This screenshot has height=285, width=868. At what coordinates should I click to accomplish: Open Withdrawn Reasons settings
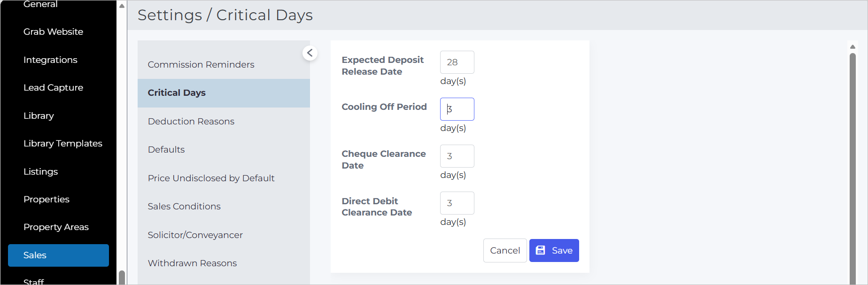pyautogui.click(x=224, y=263)
